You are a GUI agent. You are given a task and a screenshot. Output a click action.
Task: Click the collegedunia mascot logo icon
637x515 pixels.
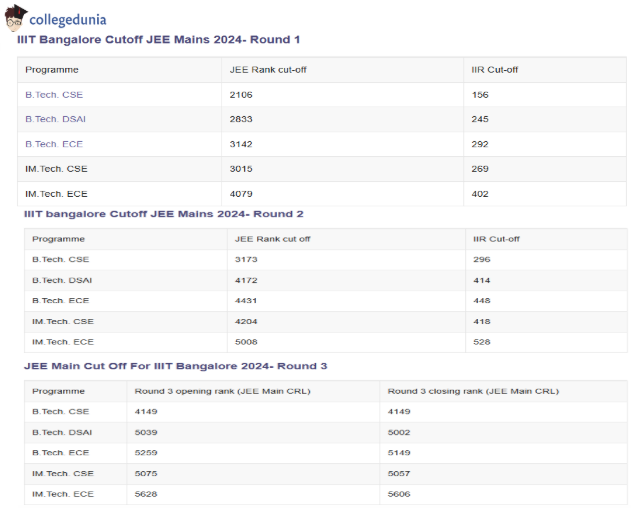click(16, 17)
